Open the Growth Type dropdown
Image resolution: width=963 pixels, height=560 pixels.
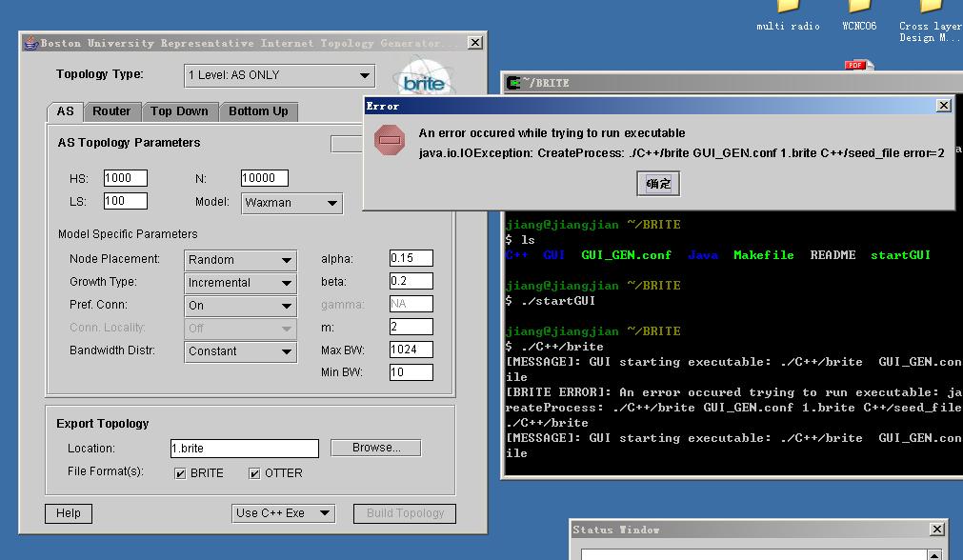pos(240,283)
